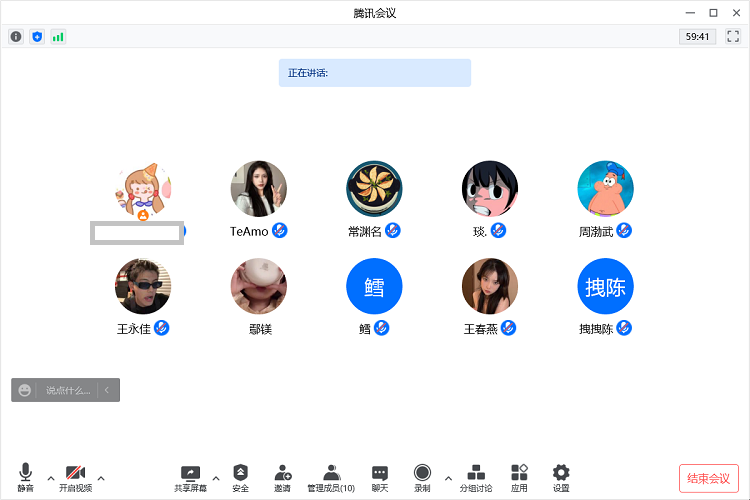This screenshot has width=750, height=500.
Task: Click 王永佳's muted microphone icon
Action: point(162,328)
